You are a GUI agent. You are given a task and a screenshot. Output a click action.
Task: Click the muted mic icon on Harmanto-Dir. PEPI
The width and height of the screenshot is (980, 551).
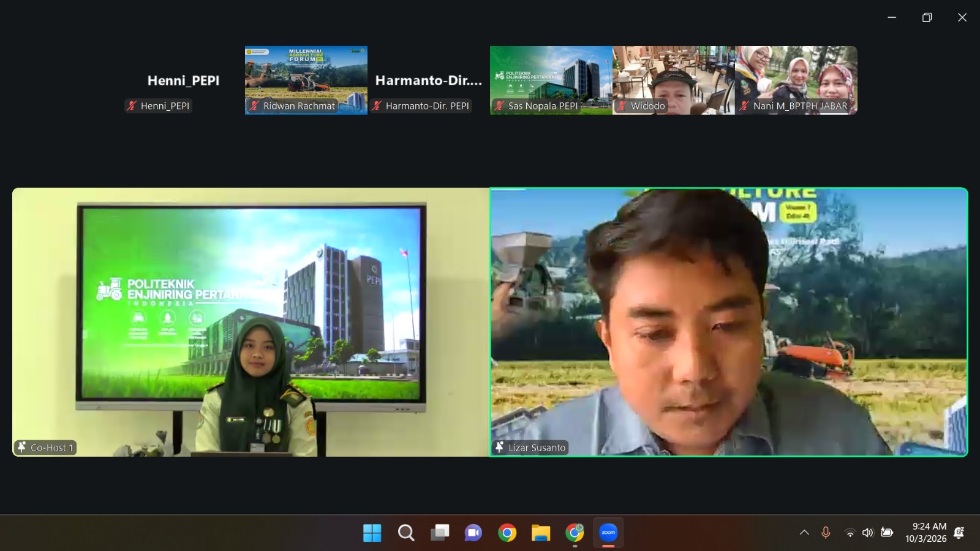click(377, 106)
